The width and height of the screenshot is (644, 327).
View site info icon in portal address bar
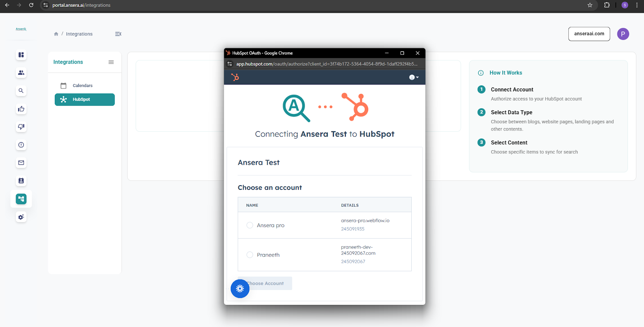45,5
